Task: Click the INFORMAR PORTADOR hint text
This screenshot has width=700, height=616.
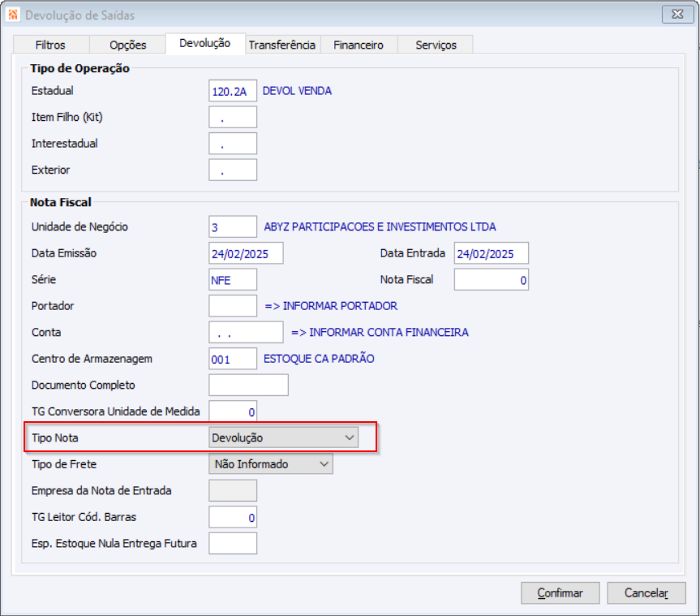Action: pyautogui.click(x=331, y=305)
